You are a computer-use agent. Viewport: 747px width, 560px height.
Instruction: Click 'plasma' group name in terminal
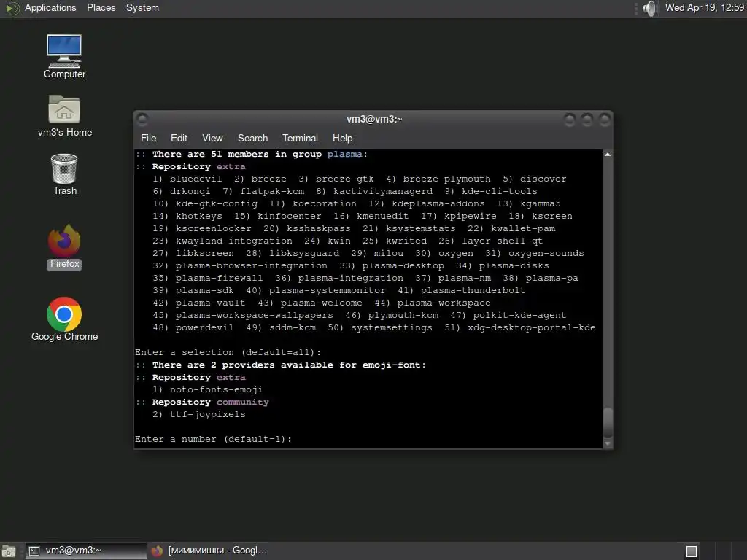tap(344, 154)
